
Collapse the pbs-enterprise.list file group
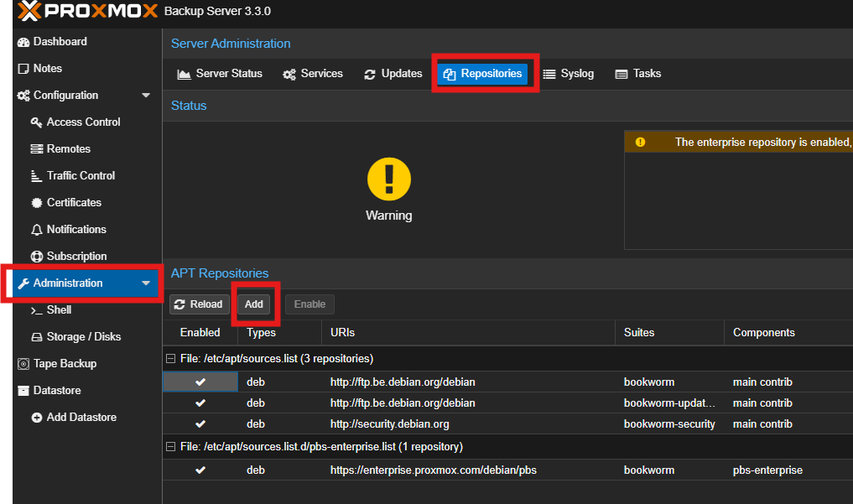point(170,446)
